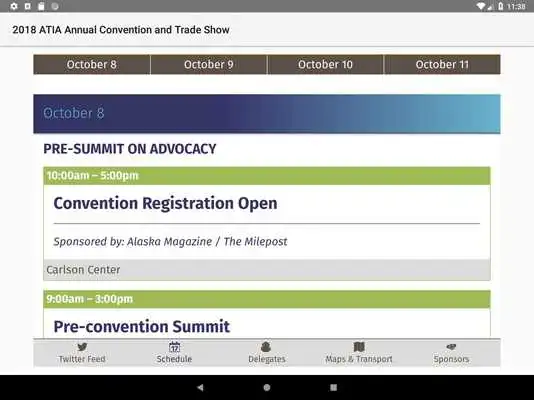
Task: Open the Sponsors handshake icon
Action: (x=451, y=347)
